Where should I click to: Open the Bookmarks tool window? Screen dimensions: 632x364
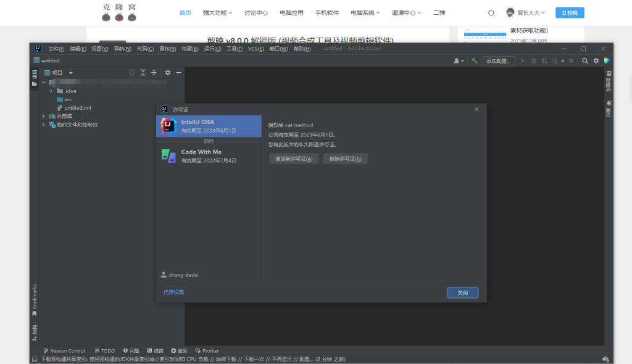coord(35,300)
